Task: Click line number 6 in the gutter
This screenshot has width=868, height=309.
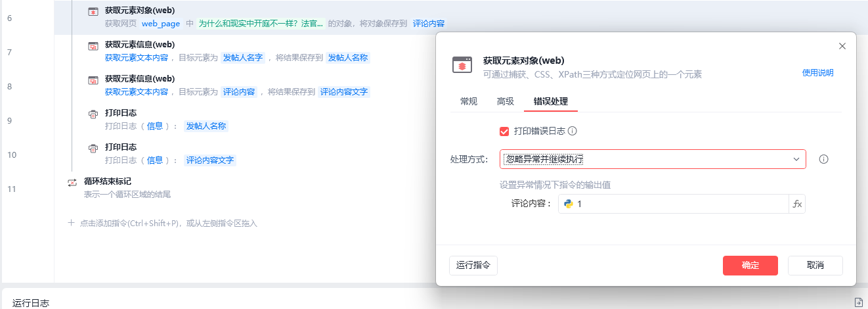Action: tap(9, 18)
